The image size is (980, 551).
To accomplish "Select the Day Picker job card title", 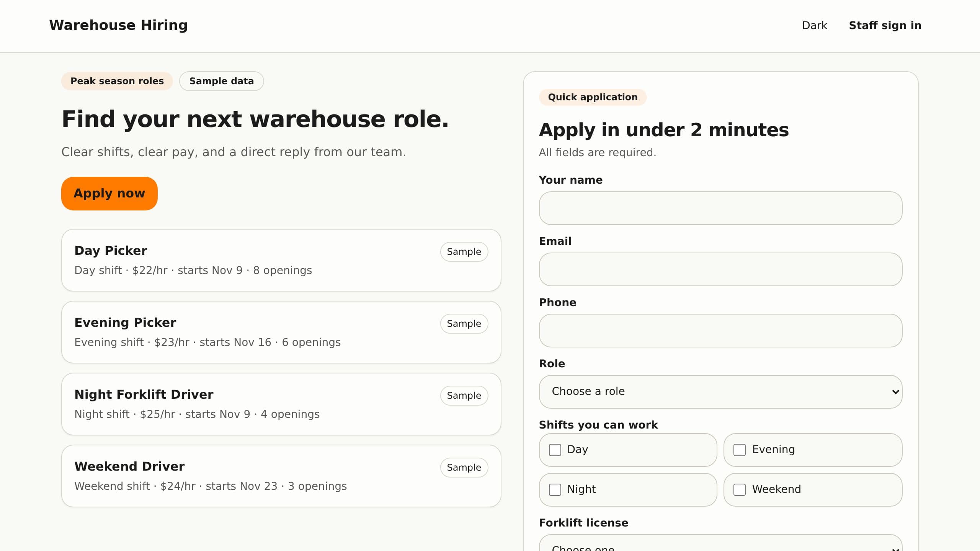I will (111, 250).
